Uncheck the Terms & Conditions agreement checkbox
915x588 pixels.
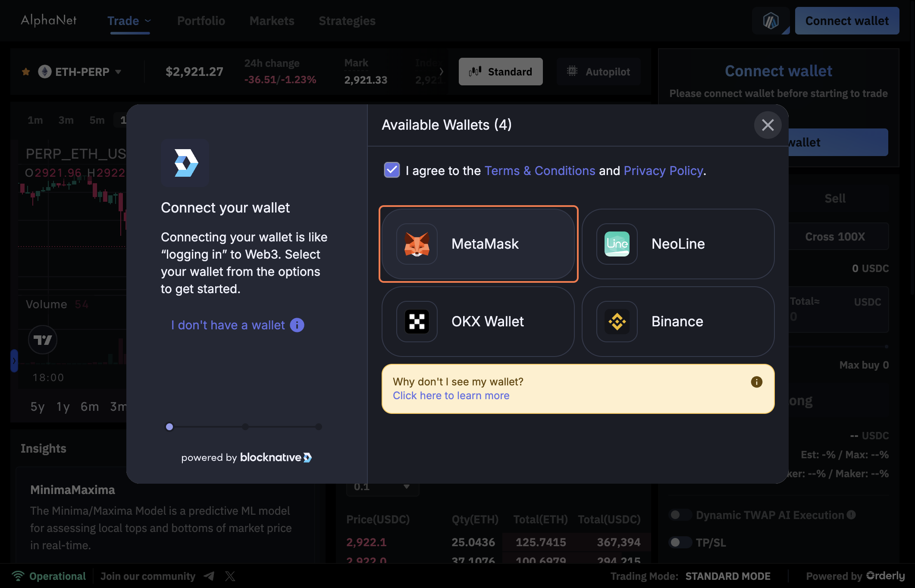tap(392, 170)
